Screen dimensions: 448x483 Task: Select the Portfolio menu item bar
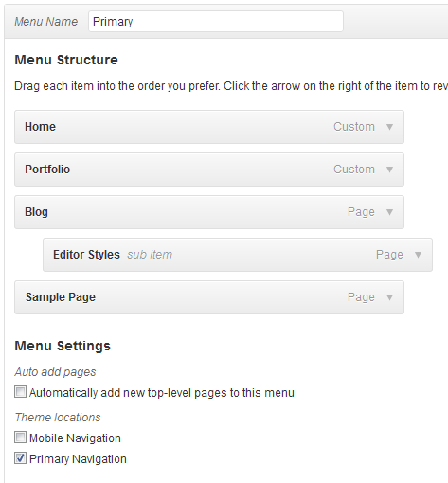209,170
